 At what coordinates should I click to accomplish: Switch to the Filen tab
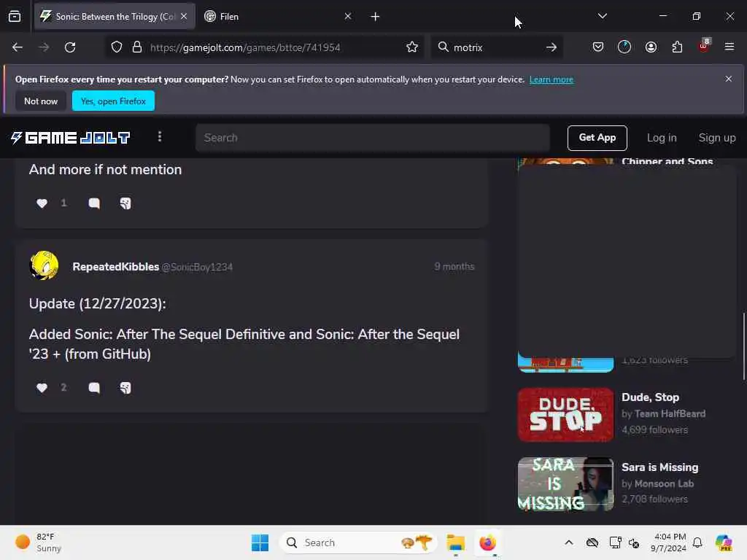pyautogui.click(x=278, y=17)
